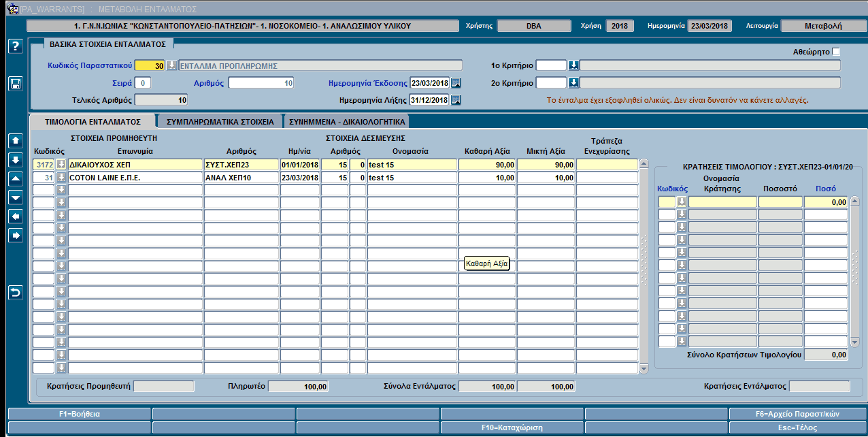868x437 pixels.
Task: Click the Ημερομηνία Λήξης date field
Action: [x=430, y=100]
